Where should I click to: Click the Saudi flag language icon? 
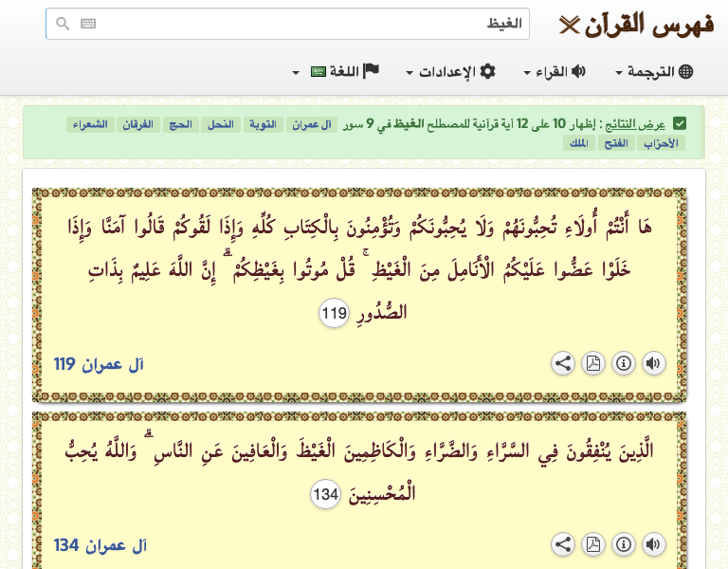pos(318,71)
